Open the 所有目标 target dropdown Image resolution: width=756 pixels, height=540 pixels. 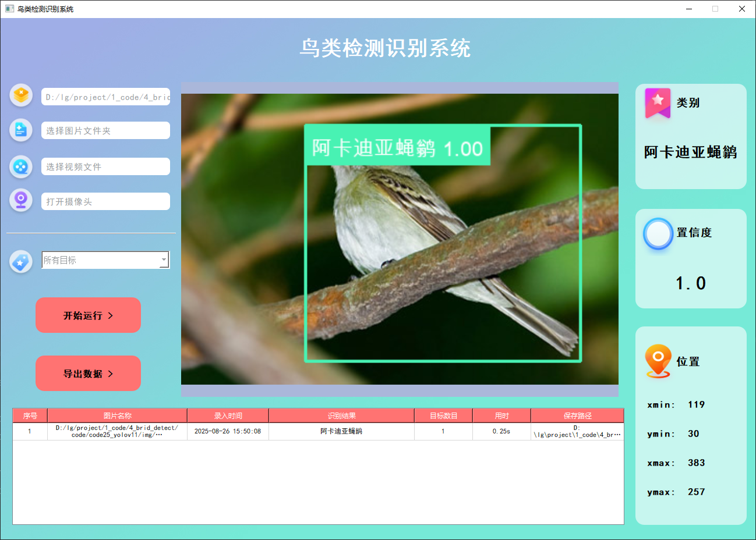105,260
